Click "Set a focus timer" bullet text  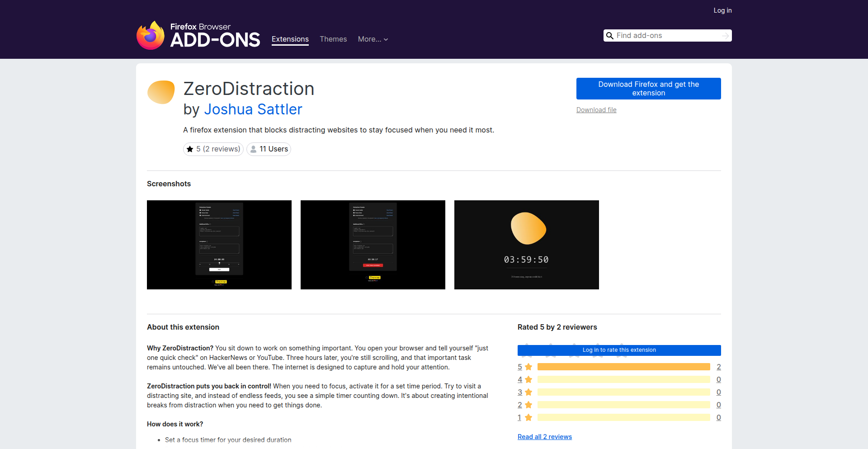228,440
